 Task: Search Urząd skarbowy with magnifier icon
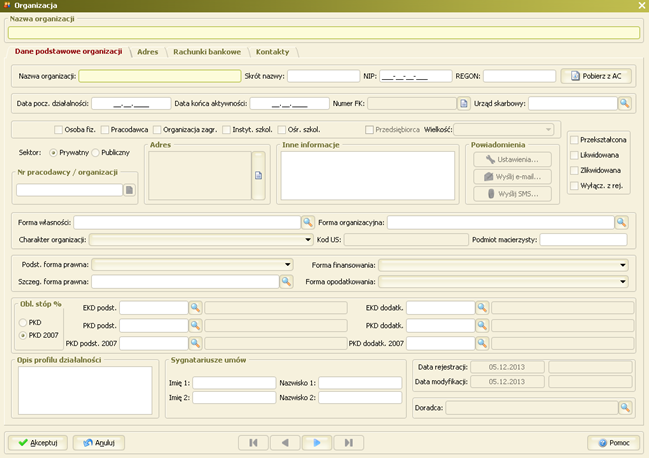click(625, 103)
